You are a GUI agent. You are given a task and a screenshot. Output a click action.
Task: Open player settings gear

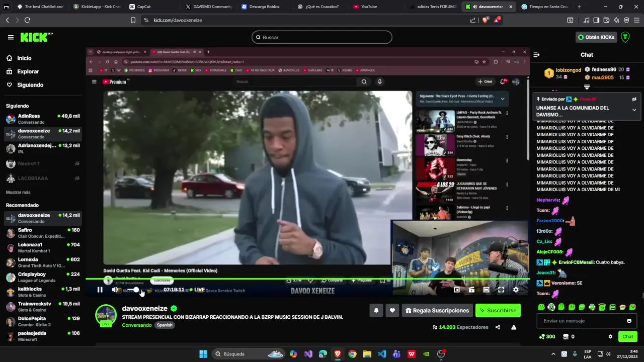click(516, 290)
